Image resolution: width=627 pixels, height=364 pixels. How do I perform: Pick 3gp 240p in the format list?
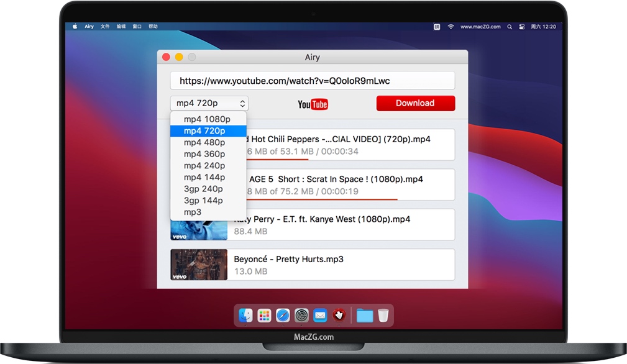point(203,189)
